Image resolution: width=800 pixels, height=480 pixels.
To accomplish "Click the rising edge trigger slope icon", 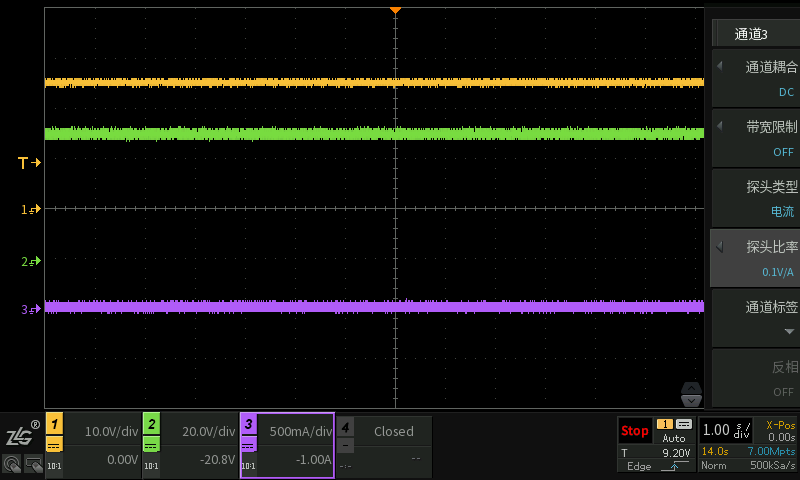I will (674, 466).
